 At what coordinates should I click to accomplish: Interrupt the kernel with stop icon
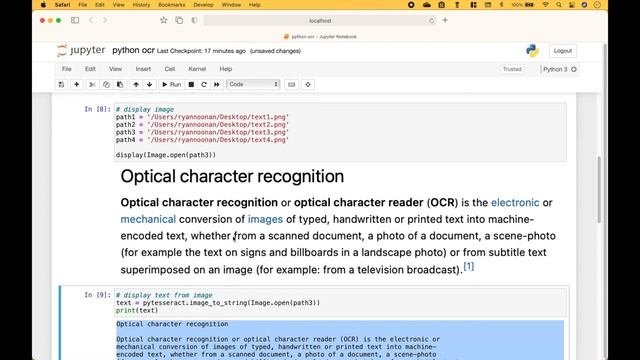191,84
